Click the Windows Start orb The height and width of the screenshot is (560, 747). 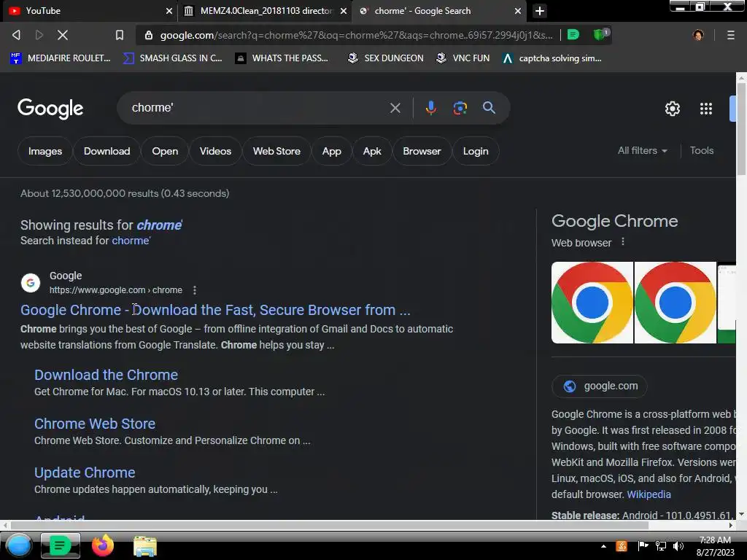click(x=18, y=546)
